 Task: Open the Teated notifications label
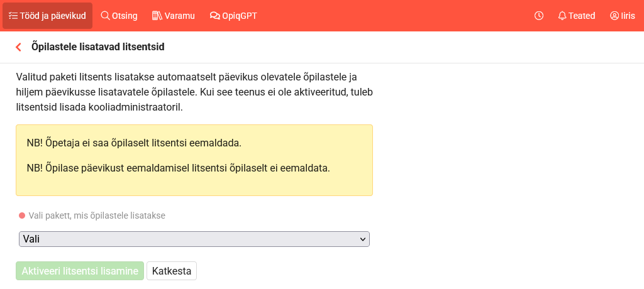(582, 16)
